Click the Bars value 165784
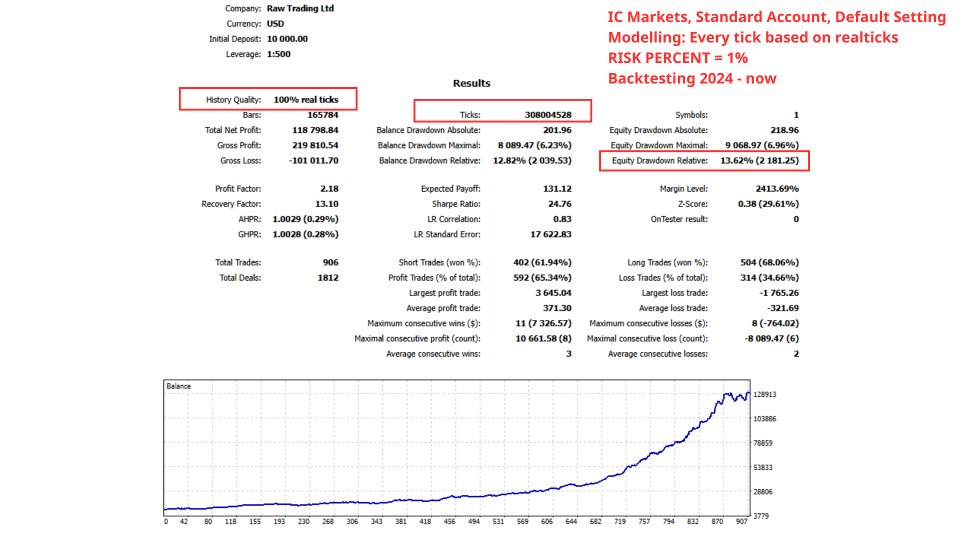960x540 pixels. point(323,115)
